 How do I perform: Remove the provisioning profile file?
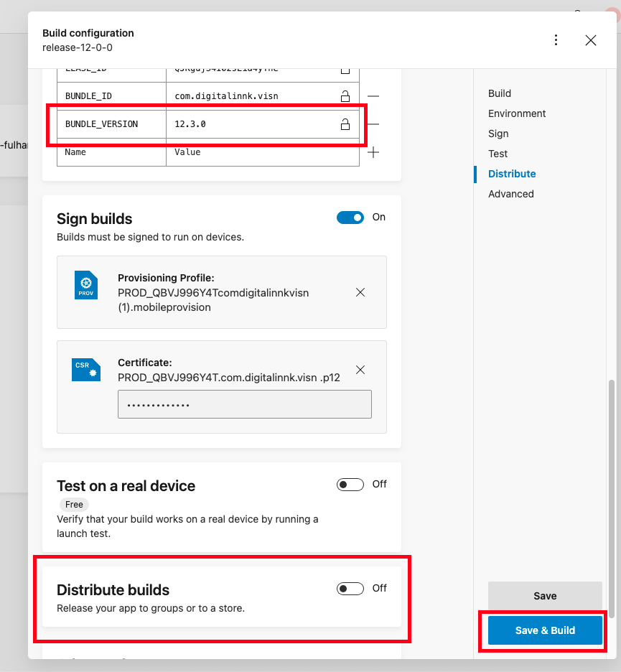(360, 292)
